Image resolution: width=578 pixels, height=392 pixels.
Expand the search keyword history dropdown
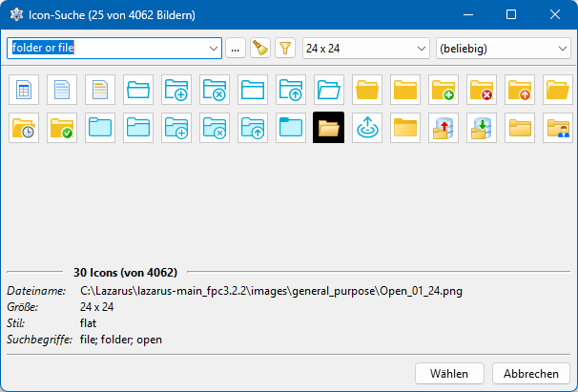(213, 49)
